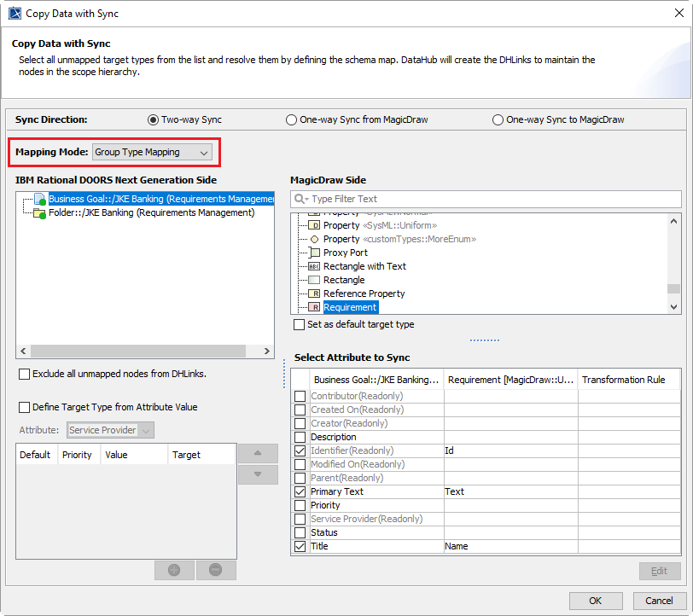693x616 pixels.
Task: Click the Business Goal node icon
Action: (39, 200)
